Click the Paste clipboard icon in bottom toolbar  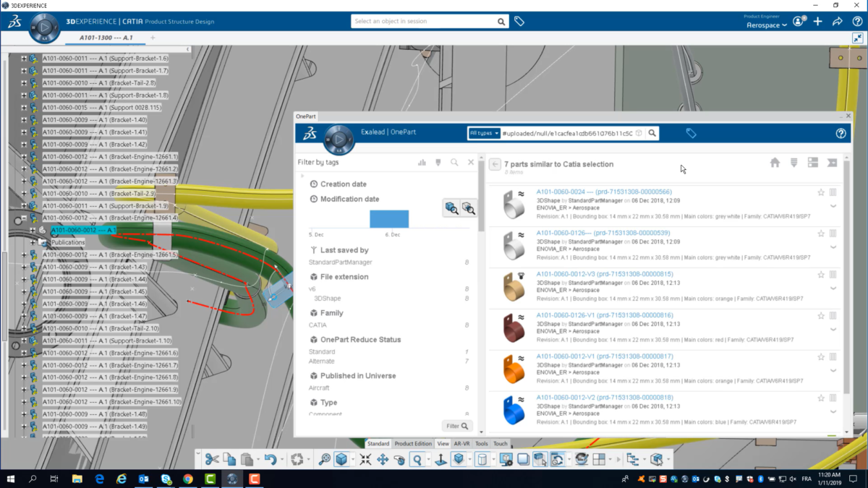[247, 459]
